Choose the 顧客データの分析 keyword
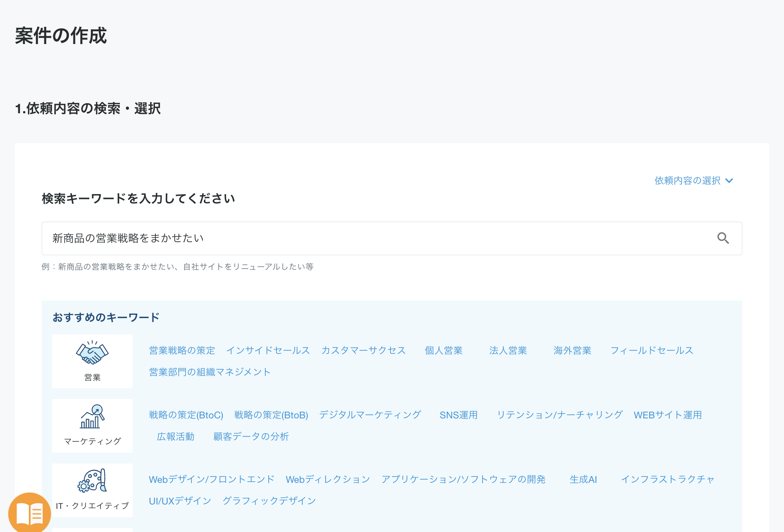 (251, 436)
